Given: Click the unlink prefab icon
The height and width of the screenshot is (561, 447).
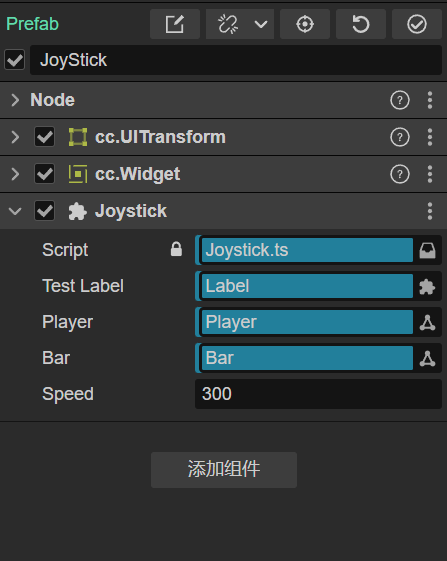Looking at the screenshot, I should click(228, 24).
